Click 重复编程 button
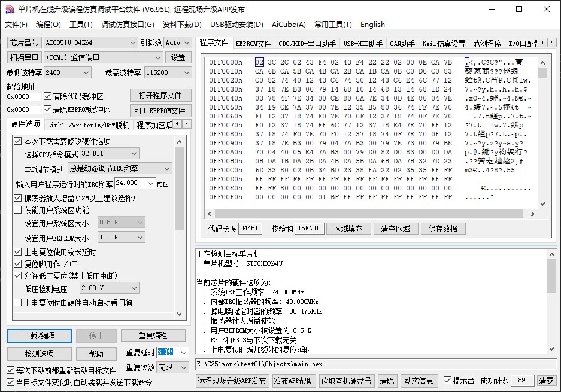 click(153, 336)
